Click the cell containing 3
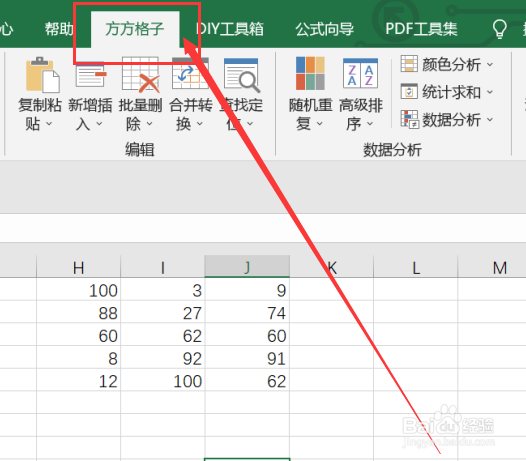 163,289
